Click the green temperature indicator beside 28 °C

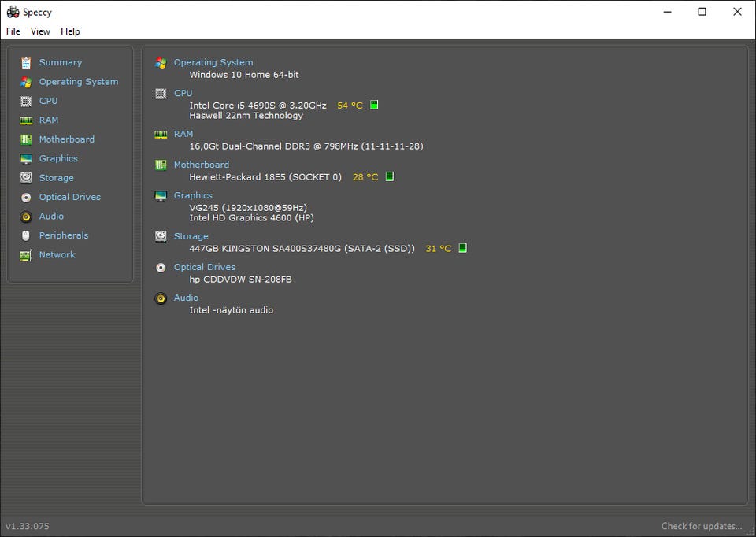click(390, 176)
